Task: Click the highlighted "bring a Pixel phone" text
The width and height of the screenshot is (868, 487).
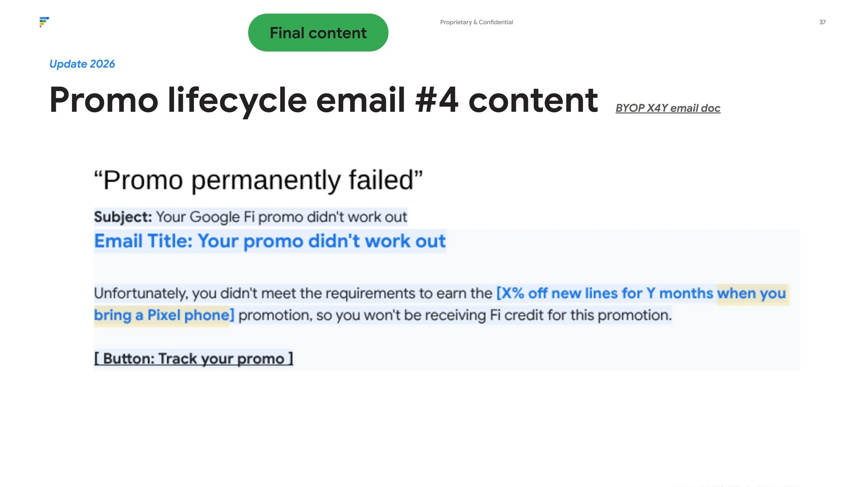Action: click(162, 316)
